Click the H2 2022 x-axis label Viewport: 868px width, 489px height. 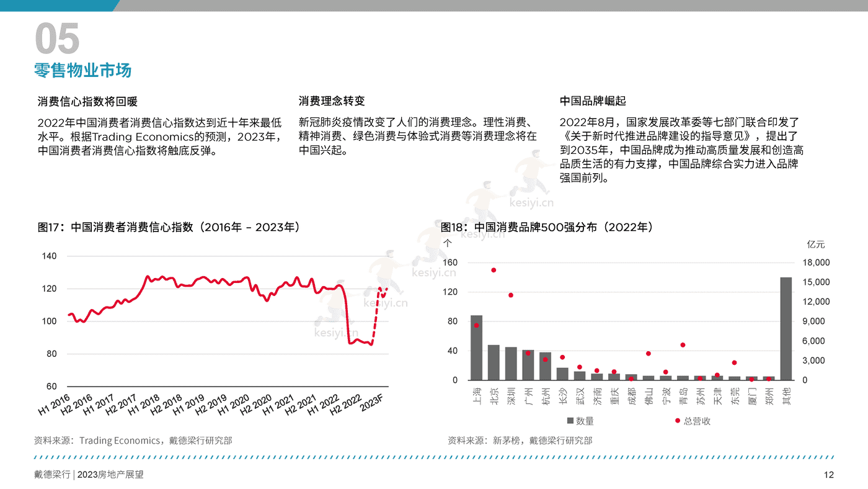tap(345, 406)
